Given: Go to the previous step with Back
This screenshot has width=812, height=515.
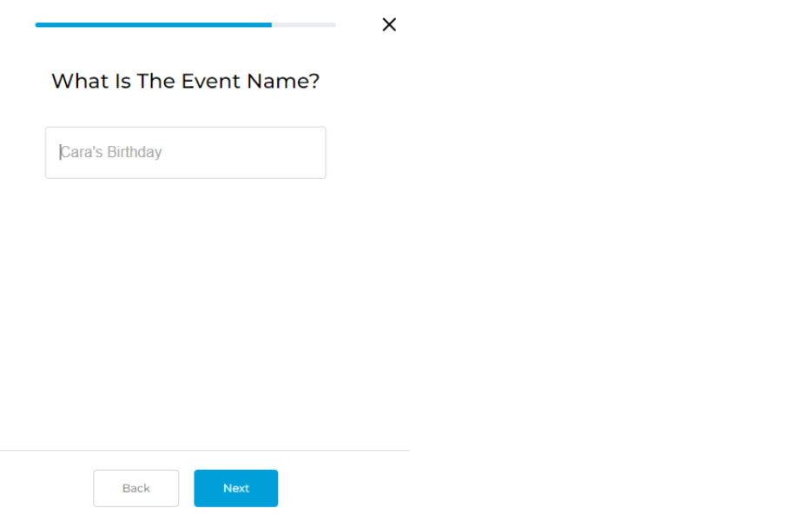Looking at the screenshot, I should (135, 488).
